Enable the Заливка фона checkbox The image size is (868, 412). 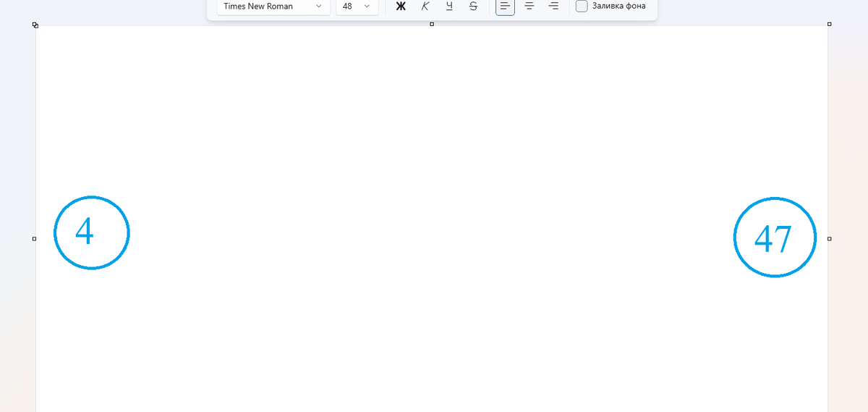tap(582, 6)
